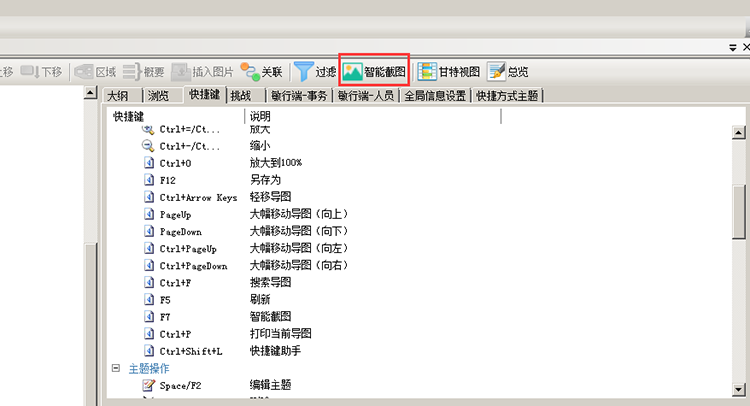
Task: Select 大幅移动导图（向下） entry
Action: (x=299, y=231)
